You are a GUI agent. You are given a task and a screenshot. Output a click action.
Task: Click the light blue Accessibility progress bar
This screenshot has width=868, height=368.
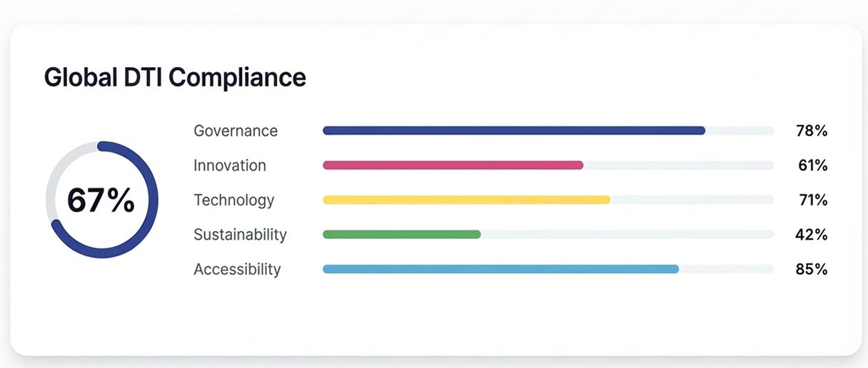coord(500,269)
